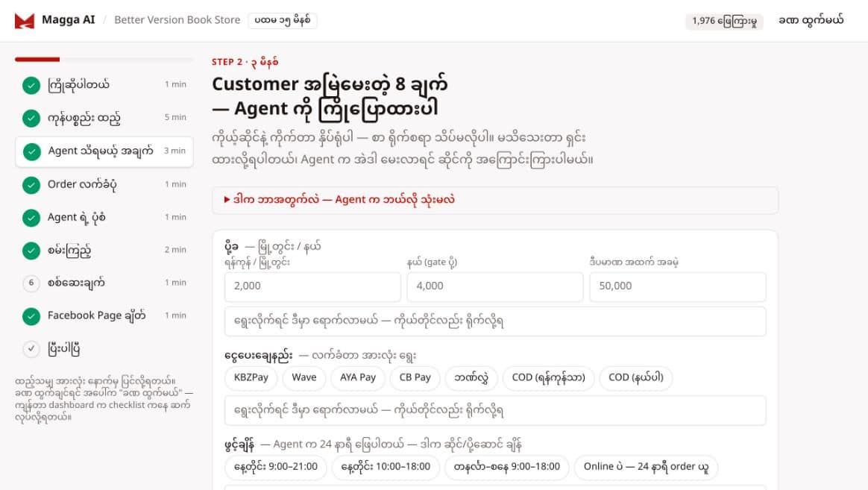Click the Magga AI red logo icon
Image resolution: width=868 pixels, height=490 pixels.
tap(25, 20)
